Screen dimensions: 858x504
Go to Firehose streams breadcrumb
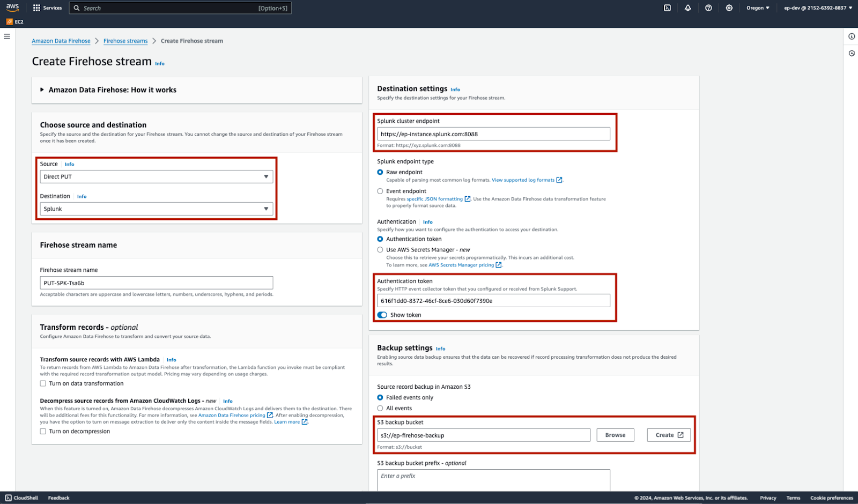click(x=125, y=41)
